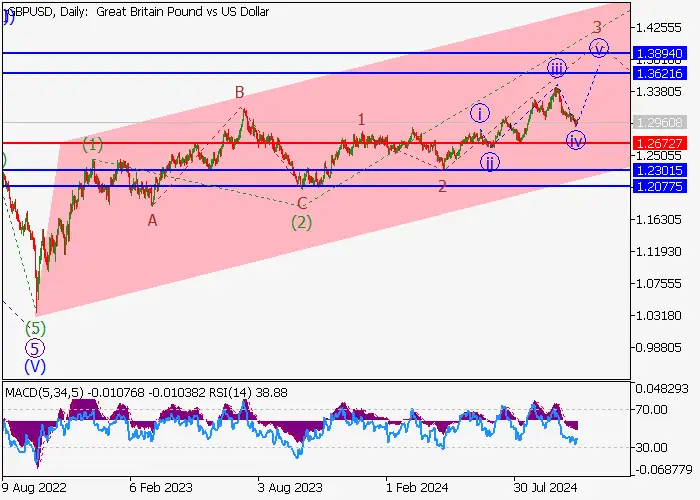Click the green (5) wave label

pos(35,329)
